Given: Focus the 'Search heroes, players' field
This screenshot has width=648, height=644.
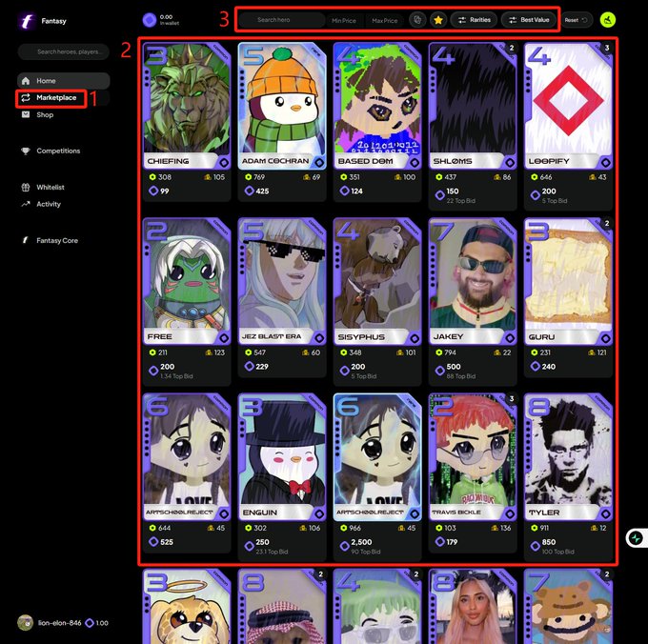Looking at the screenshot, I should click(x=64, y=52).
